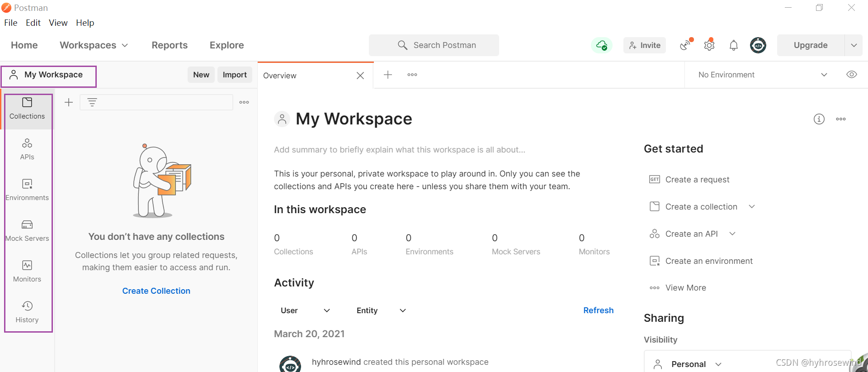868x372 pixels.
Task: Click the New button
Action: click(201, 75)
